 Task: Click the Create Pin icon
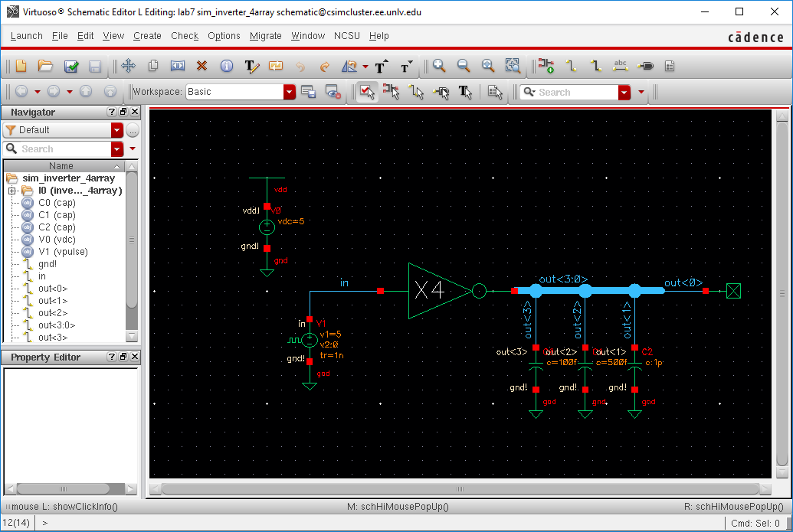(646, 67)
